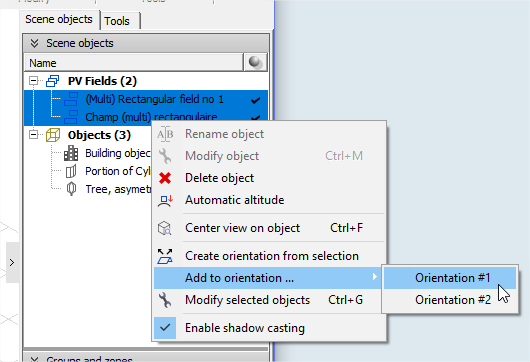Toggle checkmark of Champ (multi) rectangulaire
The width and height of the screenshot is (530, 362).
coord(256,117)
